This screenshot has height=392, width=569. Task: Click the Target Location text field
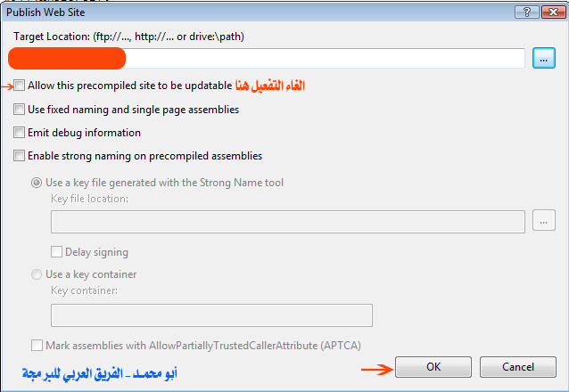pos(267,58)
